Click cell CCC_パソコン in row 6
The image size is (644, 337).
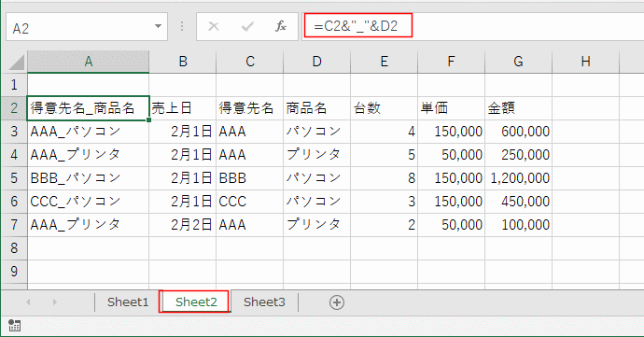88,202
